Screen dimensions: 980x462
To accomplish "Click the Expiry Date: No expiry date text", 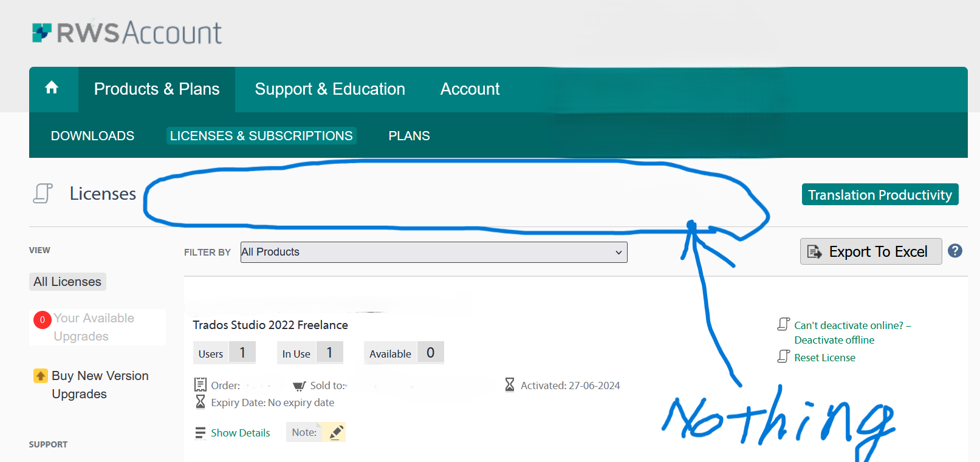I will tap(272, 403).
